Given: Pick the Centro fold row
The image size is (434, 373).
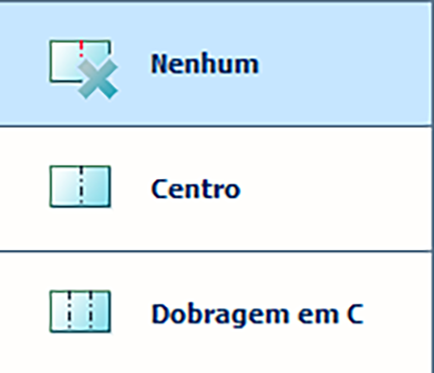Looking at the screenshot, I should click(x=216, y=189).
